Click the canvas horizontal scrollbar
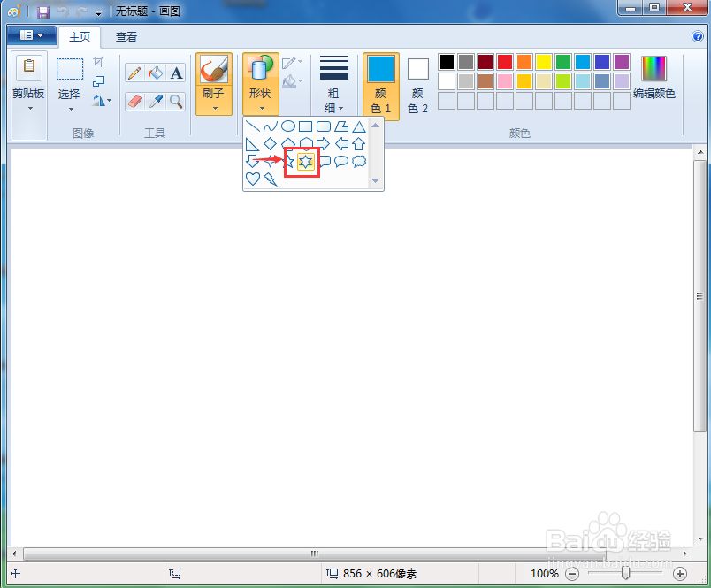 [x=315, y=554]
